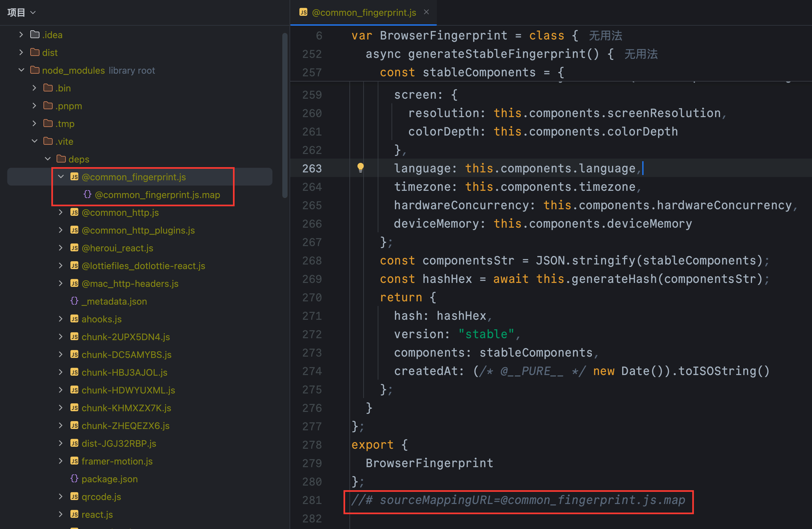The image size is (812, 529).
Task: Click the JSON icon next to _metadata.json
Action: (74, 301)
